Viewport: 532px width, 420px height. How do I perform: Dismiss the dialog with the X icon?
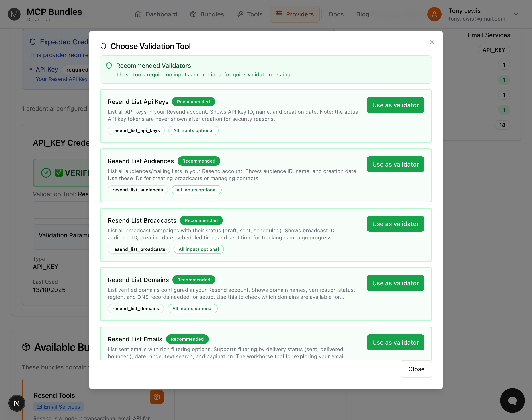coord(432,42)
